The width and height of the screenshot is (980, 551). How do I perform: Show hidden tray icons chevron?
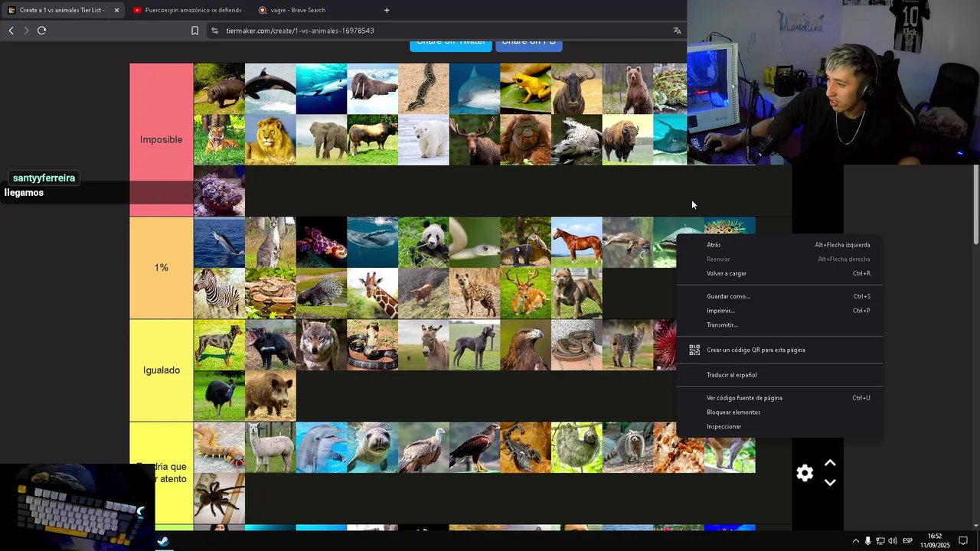click(855, 541)
